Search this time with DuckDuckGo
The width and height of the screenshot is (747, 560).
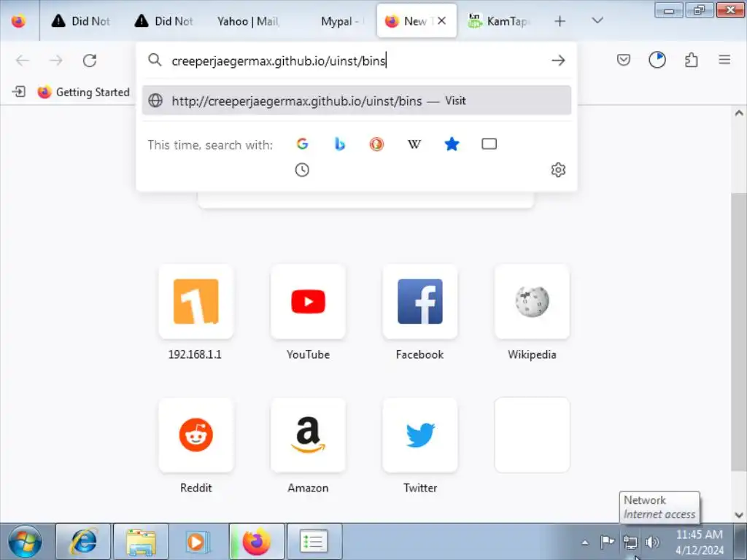click(376, 144)
